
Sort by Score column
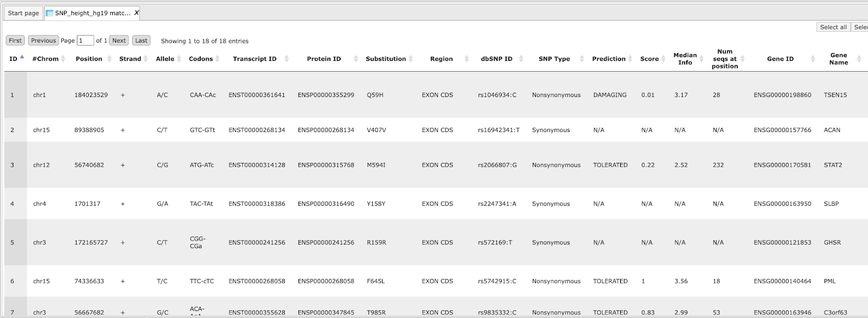[653, 59]
